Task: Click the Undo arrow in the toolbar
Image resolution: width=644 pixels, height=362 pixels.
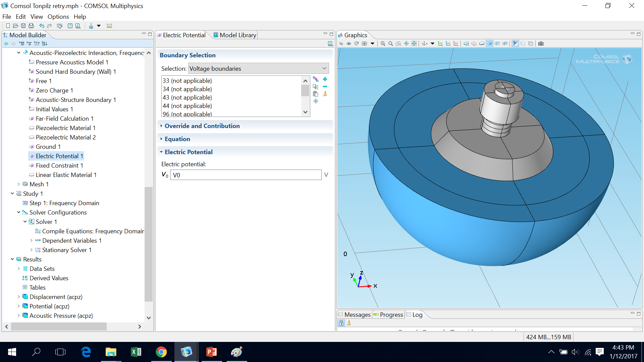Action: tap(42, 26)
